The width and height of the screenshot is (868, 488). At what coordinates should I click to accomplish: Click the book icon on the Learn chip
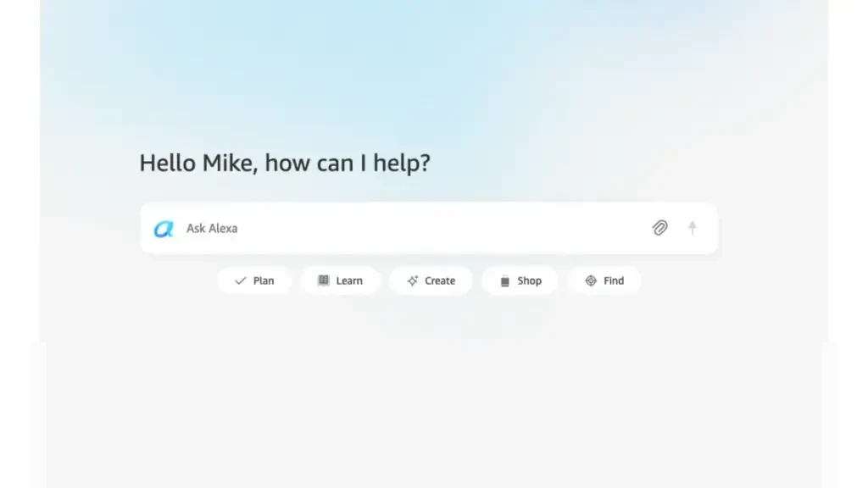(323, 280)
